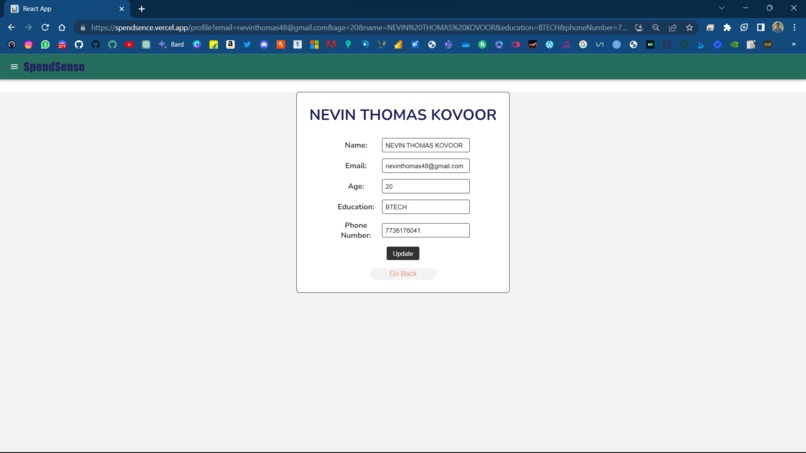
Task: Click the Go Back button
Action: 402,274
